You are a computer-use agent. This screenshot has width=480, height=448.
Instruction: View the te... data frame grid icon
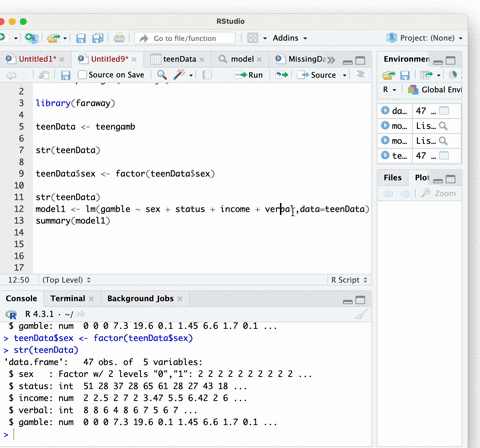tap(444, 156)
